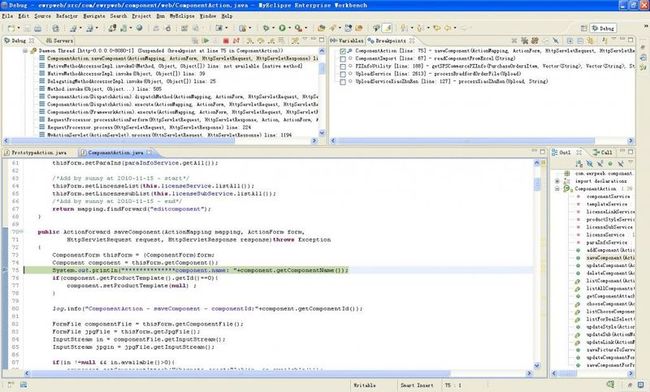
Task: Click the Step Over icon in Debug view
Action: click(260, 41)
